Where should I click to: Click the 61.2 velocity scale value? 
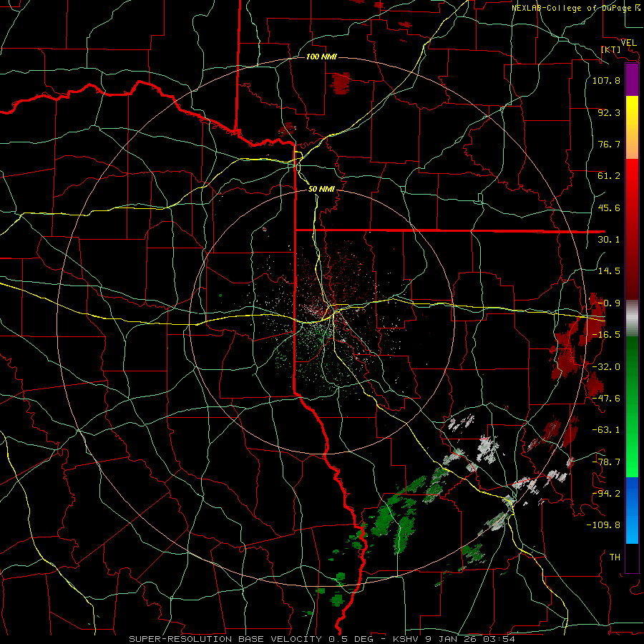(609, 176)
